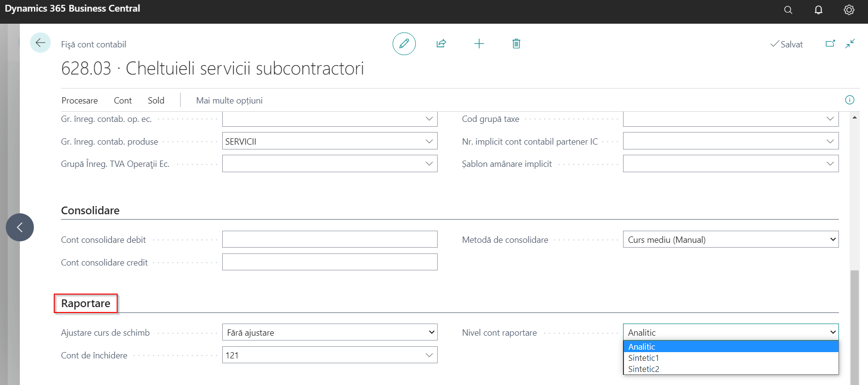Open the Sold menu

(x=156, y=101)
